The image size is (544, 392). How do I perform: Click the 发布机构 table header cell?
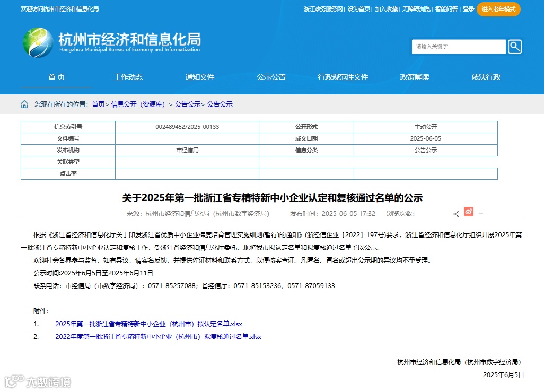68,150
